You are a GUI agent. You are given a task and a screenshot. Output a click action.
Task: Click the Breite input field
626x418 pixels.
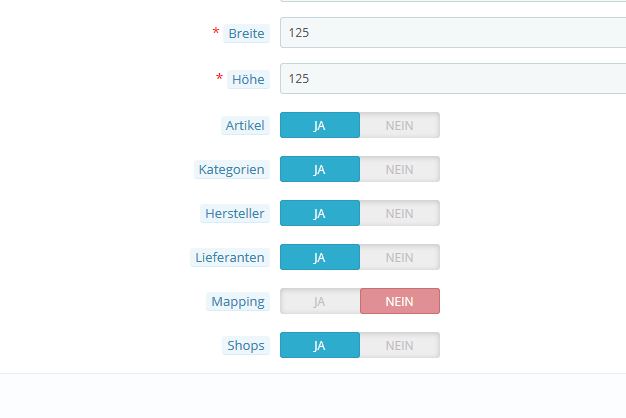[452, 33]
